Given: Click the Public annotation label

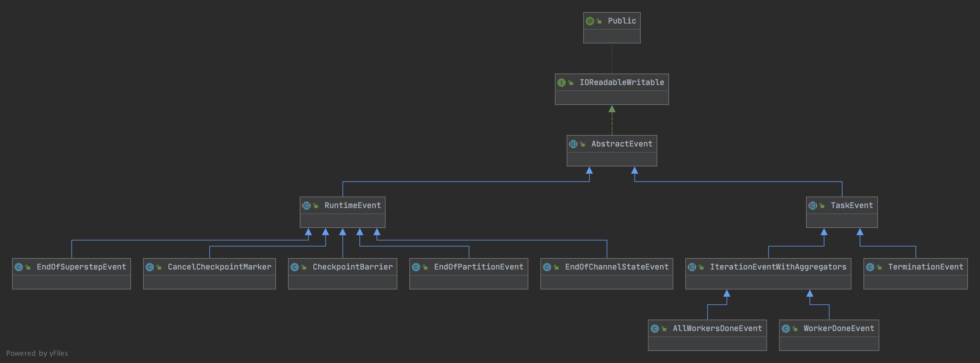Looking at the screenshot, I should pos(622,21).
